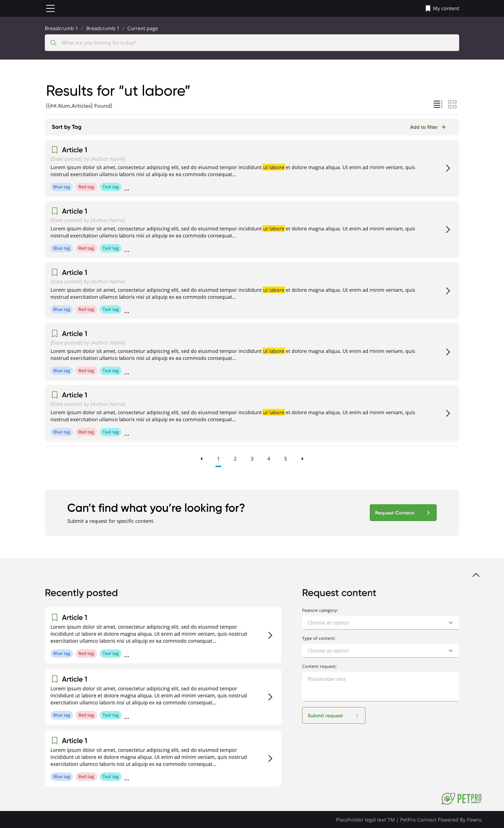Go to results page 3
This screenshot has height=828, width=504.
(x=252, y=459)
